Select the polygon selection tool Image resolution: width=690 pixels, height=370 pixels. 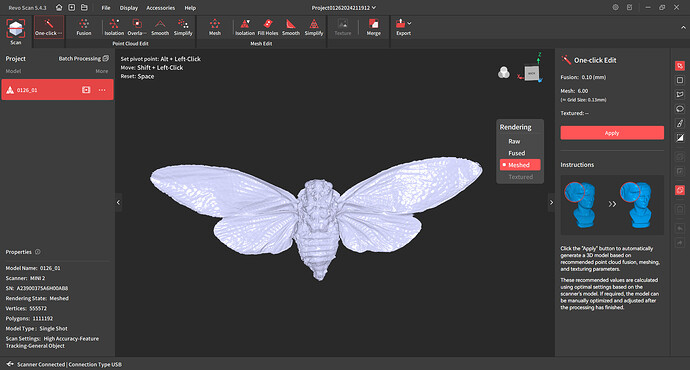680,95
